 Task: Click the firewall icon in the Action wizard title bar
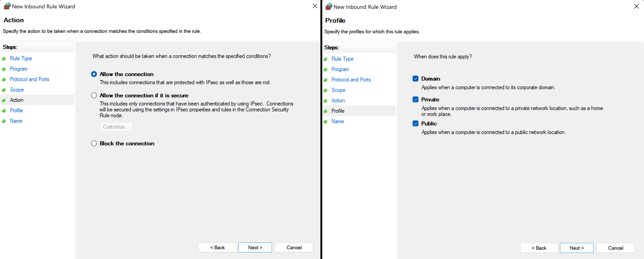coord(7,6)
